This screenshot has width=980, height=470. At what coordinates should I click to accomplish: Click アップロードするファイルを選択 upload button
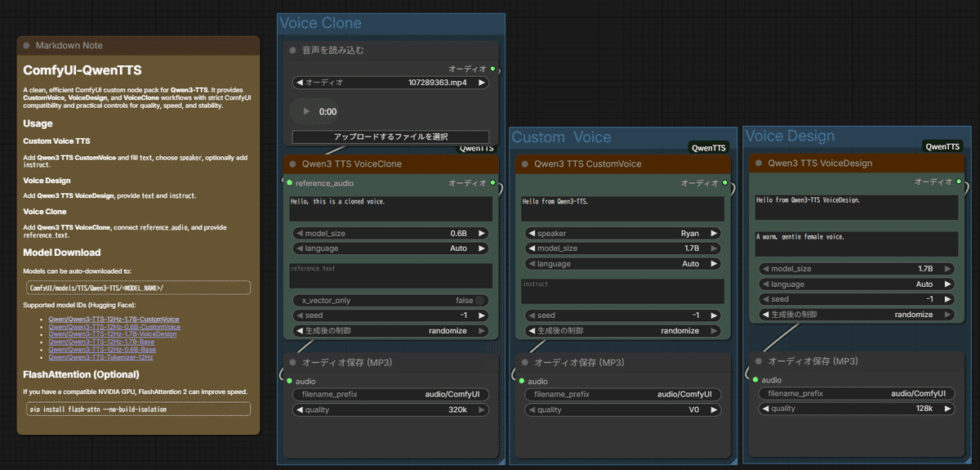pos(390,137)
